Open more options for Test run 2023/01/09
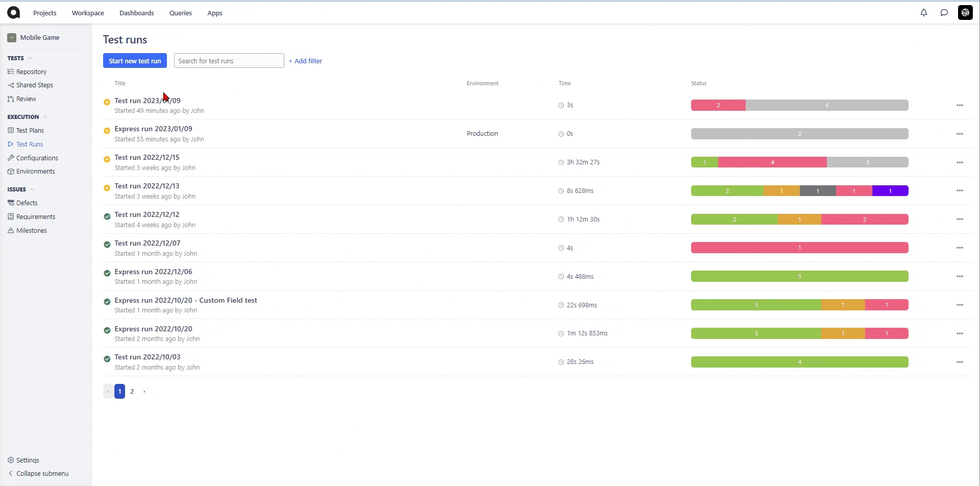980x486 pixels. [960, 105]
